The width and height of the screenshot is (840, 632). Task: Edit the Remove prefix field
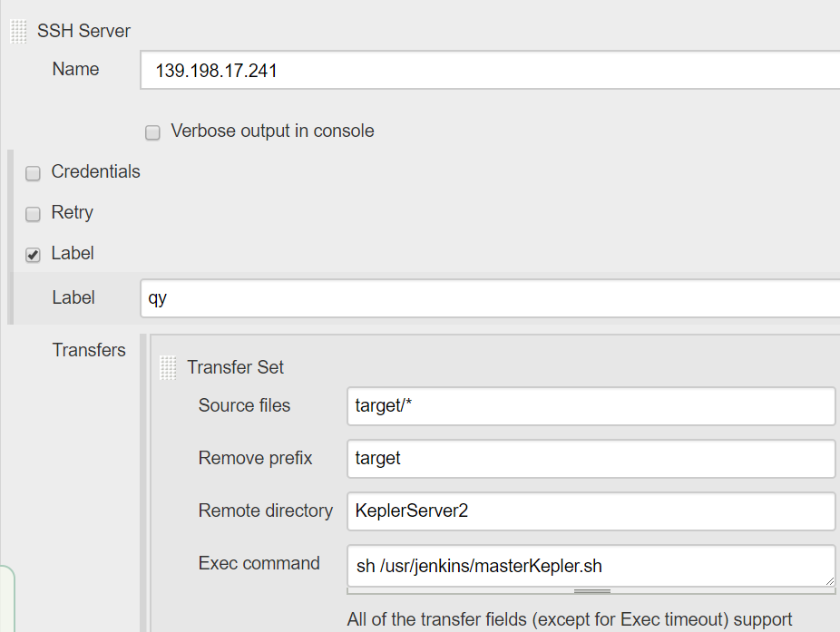pos(591,459)
